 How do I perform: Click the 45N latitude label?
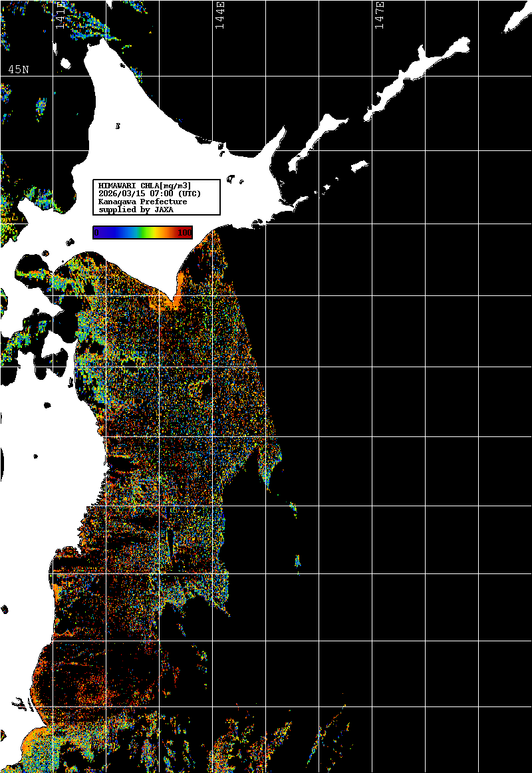point(18,70)
